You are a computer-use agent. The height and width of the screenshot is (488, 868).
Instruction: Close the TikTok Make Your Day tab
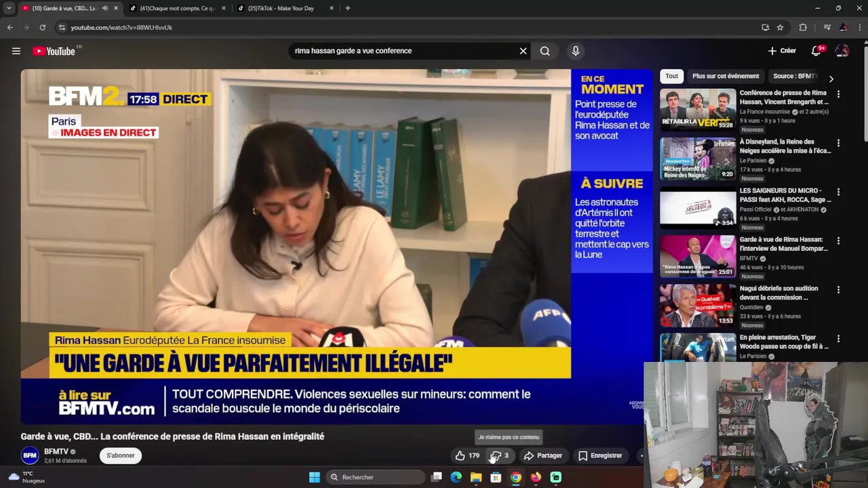pos(332,8)
